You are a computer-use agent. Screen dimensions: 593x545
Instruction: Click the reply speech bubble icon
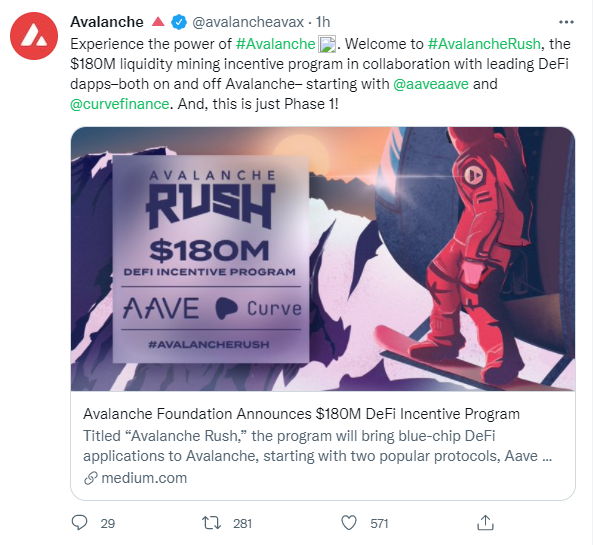tap(79, 523)
